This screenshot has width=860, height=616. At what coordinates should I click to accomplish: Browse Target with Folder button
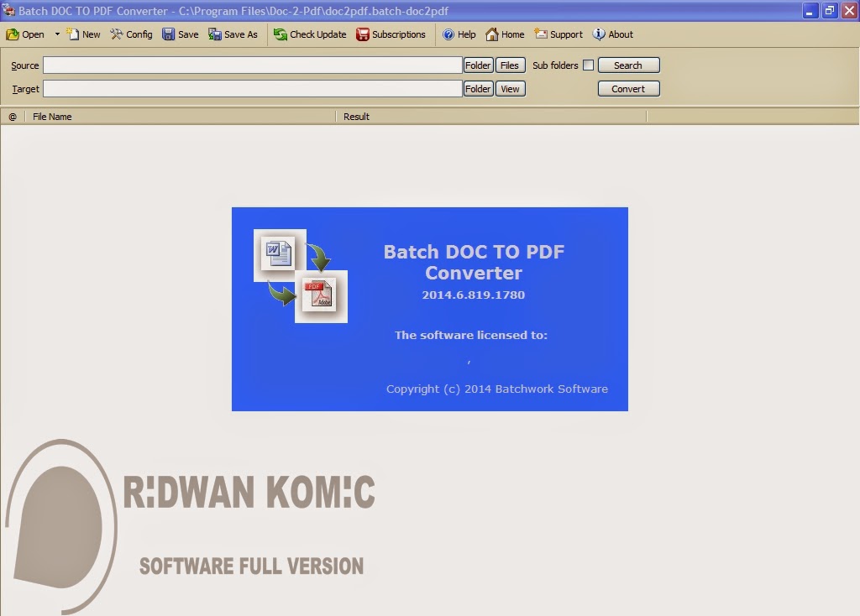pyautogui.click(x=478, y=89)
